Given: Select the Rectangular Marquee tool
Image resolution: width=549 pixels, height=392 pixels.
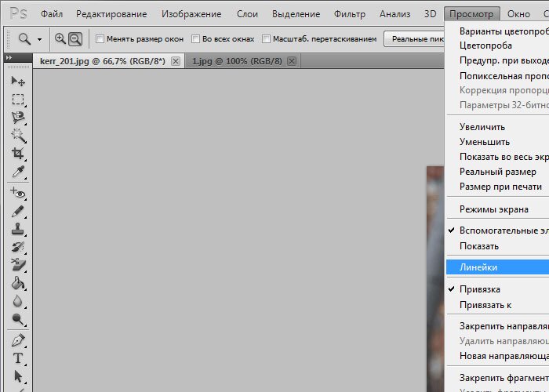Looking at the screenshot, I should click(18, 100).
